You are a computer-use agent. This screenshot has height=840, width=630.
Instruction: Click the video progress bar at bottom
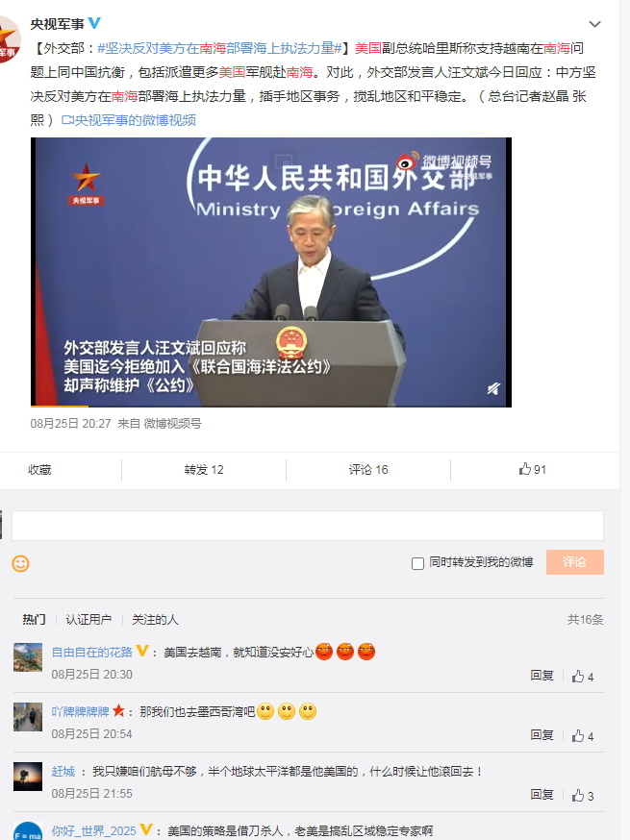tap(271, 406)
